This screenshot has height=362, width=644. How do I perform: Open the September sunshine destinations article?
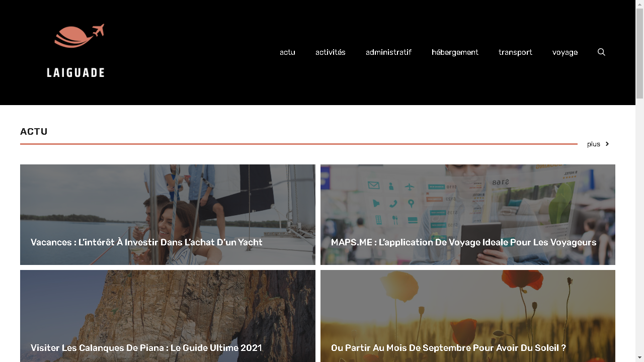448,348
